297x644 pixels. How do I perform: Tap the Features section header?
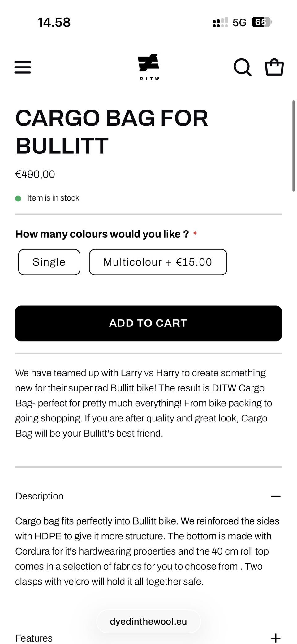pyautogui.click(x=34, y=638)
